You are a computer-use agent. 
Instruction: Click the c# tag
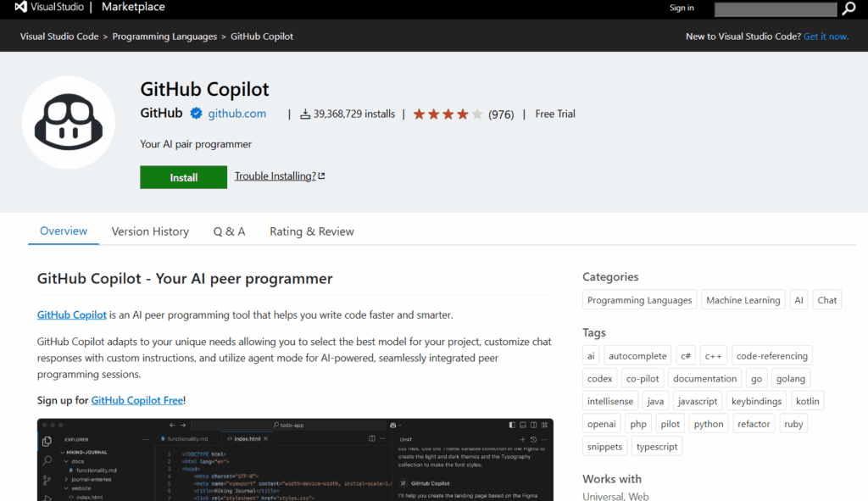tap(685, 356)
